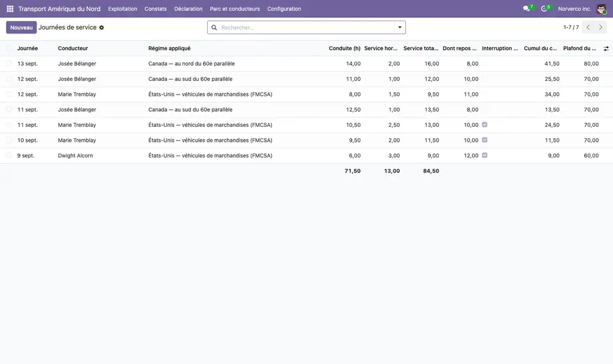Click the 16,00 total service cell
This screenshot has height=364, width=613.
tap(432, 63)
